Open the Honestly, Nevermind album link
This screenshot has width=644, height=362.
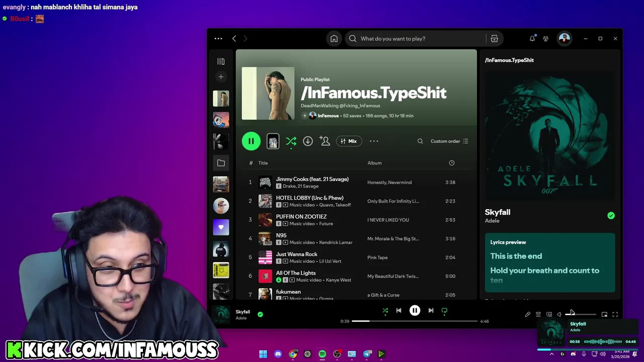389,183
